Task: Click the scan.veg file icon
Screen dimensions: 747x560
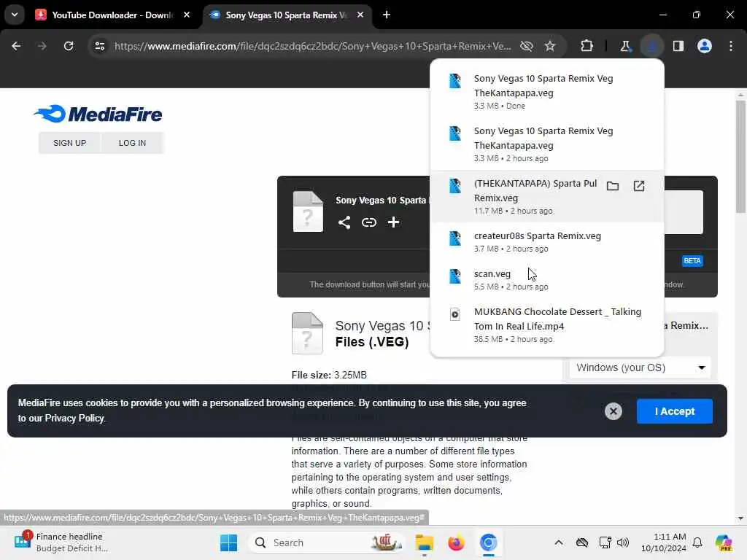Action: (455, 276)
